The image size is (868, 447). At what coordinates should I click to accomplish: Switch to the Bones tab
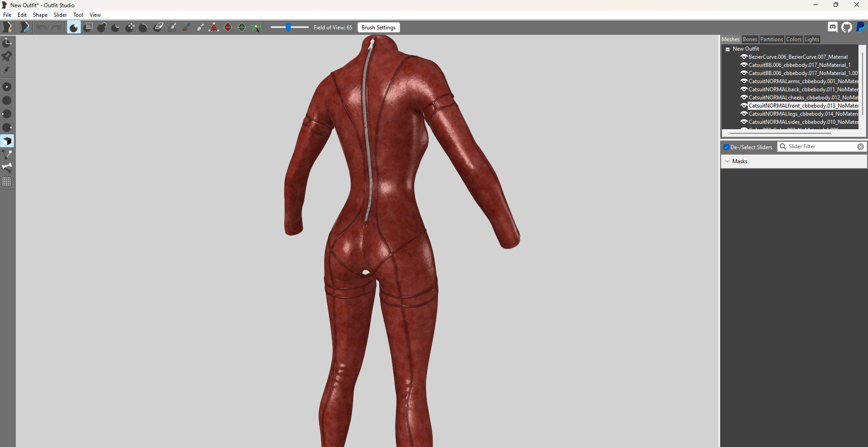750,39
